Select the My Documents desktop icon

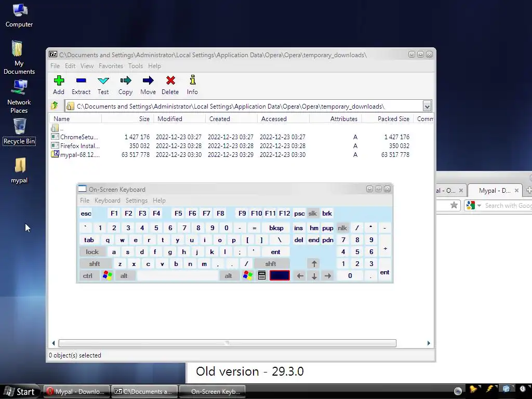click(19, 58)
